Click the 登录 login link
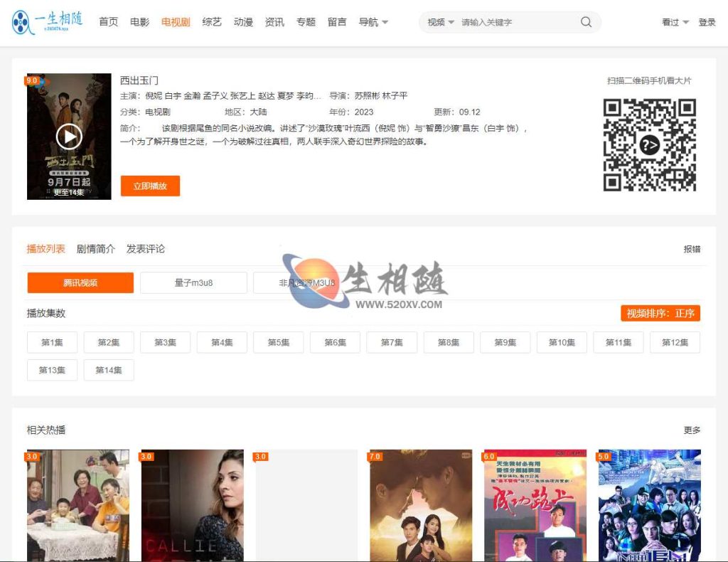Viewport: 728px width, 562px height. (x=707, y=22)
